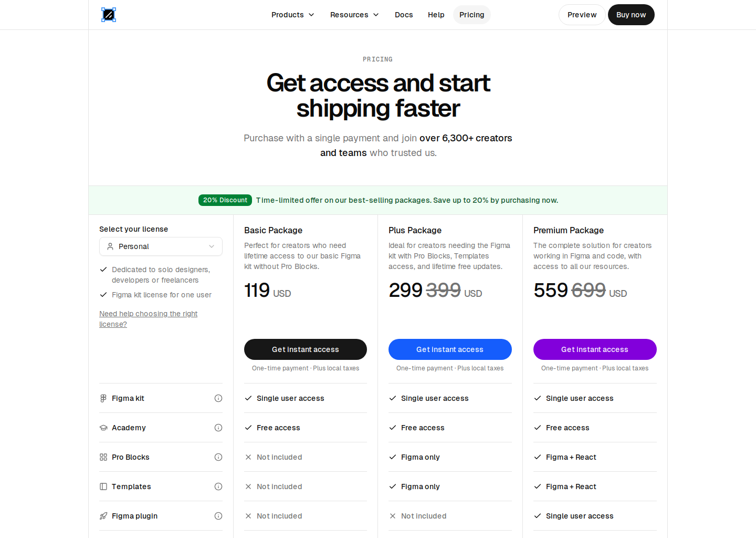Click the info icon beside Templates
The width and height of the screenshot is (756, 538).
coord(218,487)
